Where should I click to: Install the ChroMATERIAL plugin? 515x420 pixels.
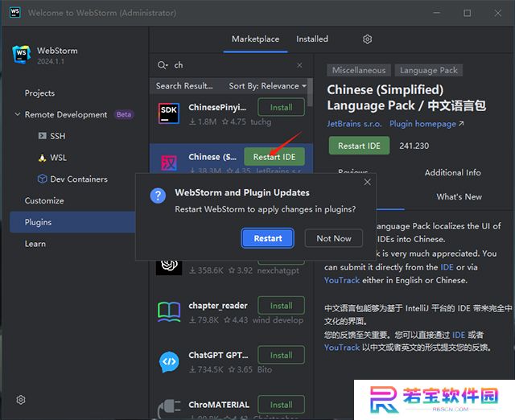(281, 405)
